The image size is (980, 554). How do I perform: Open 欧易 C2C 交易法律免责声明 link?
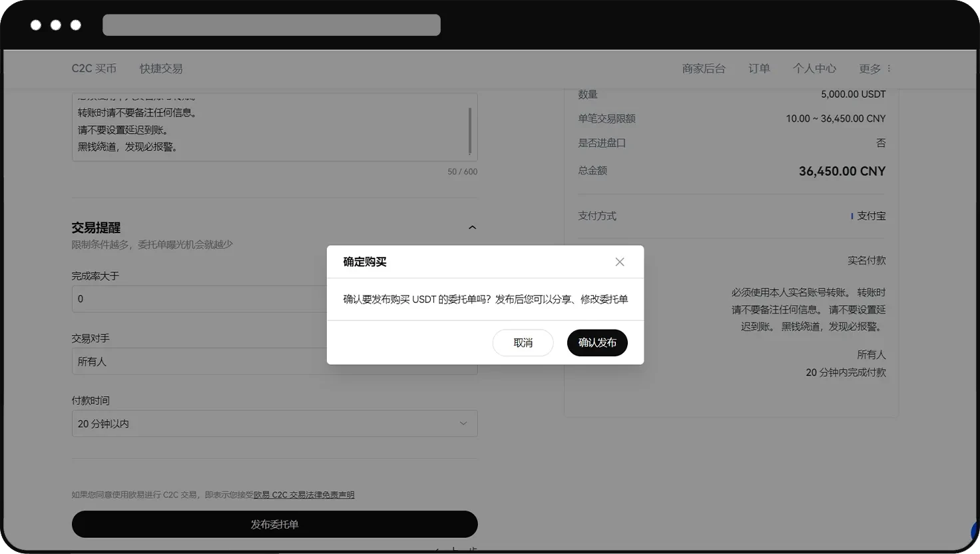point(304,495)
